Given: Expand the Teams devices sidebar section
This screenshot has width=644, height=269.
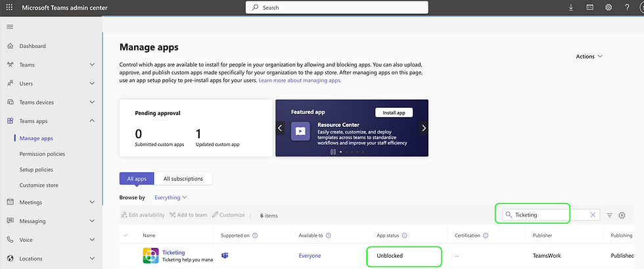Looking at the screenshot, I should pyautogui.click(x=92, y=102).
